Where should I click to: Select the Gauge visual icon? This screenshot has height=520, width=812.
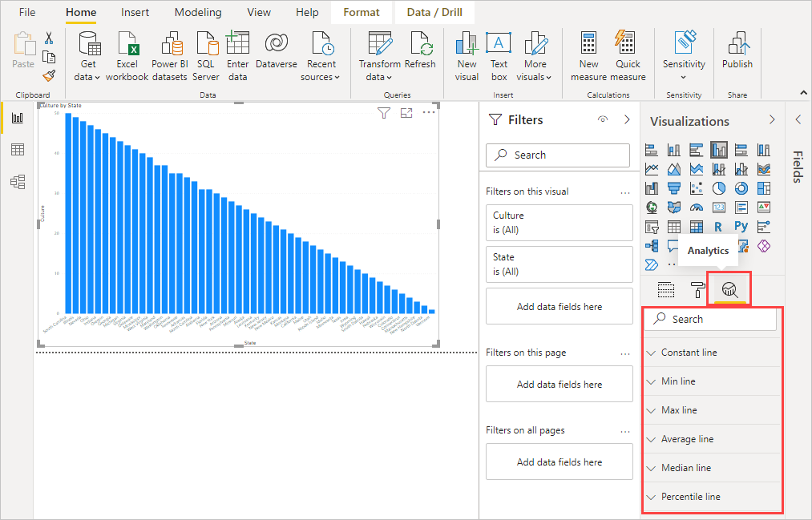pyautogui.click(x=697, y=207)
